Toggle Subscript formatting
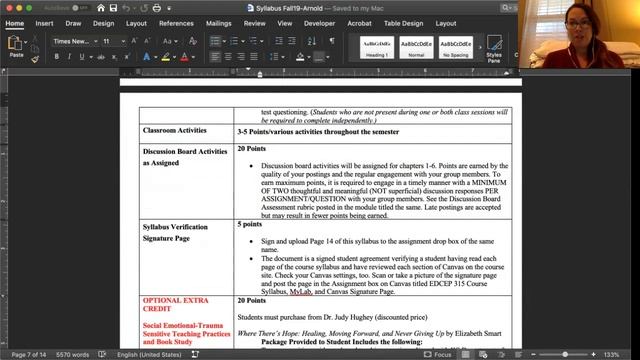 (x=114, y=57)
